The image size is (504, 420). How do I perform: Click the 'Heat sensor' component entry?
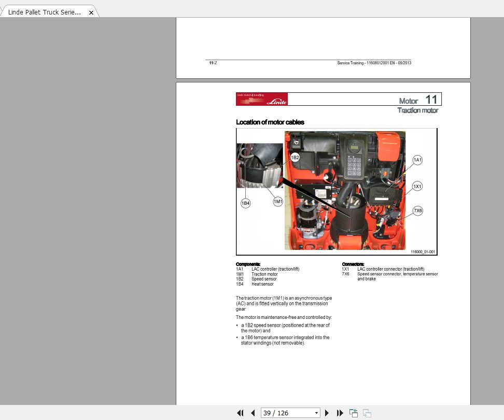pyautogui.click(x=262, y=284)
